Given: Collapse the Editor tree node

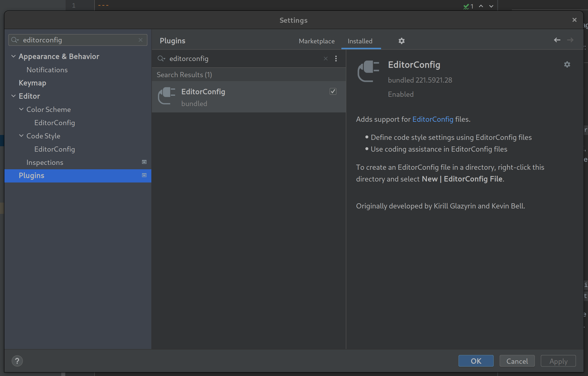Looking at the screenshot, I should click(x=13, y=96).
